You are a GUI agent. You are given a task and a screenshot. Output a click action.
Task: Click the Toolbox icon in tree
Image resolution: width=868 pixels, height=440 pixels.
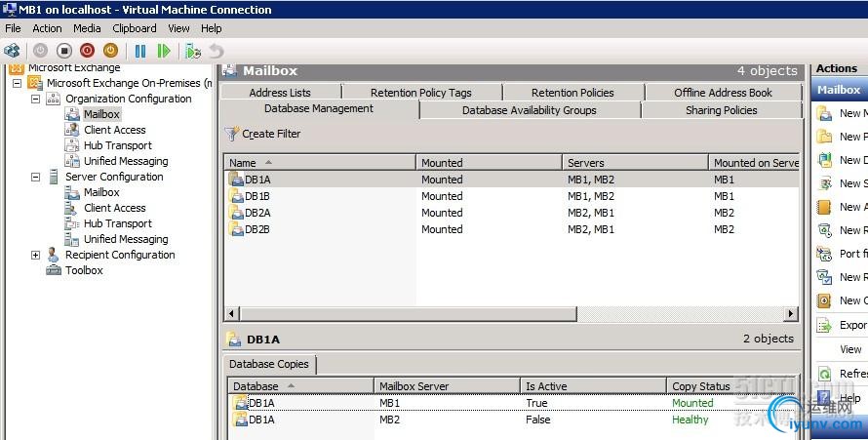tap(54, 270)
